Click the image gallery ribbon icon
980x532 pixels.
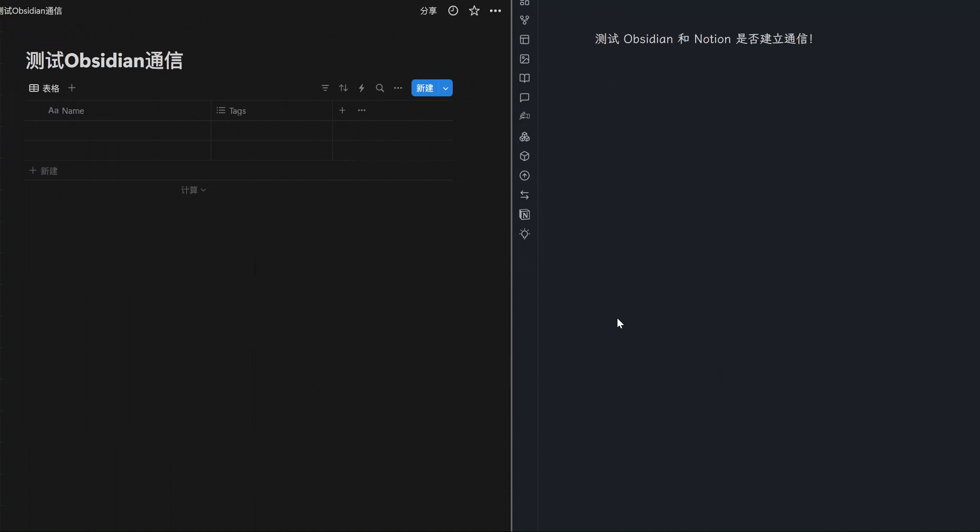(524, 59)
